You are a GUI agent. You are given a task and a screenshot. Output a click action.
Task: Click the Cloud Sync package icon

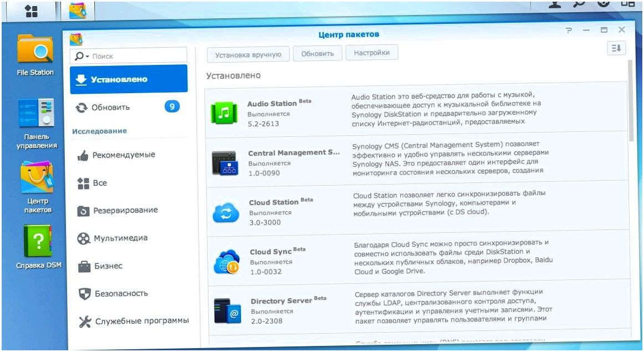coord(227,262)
